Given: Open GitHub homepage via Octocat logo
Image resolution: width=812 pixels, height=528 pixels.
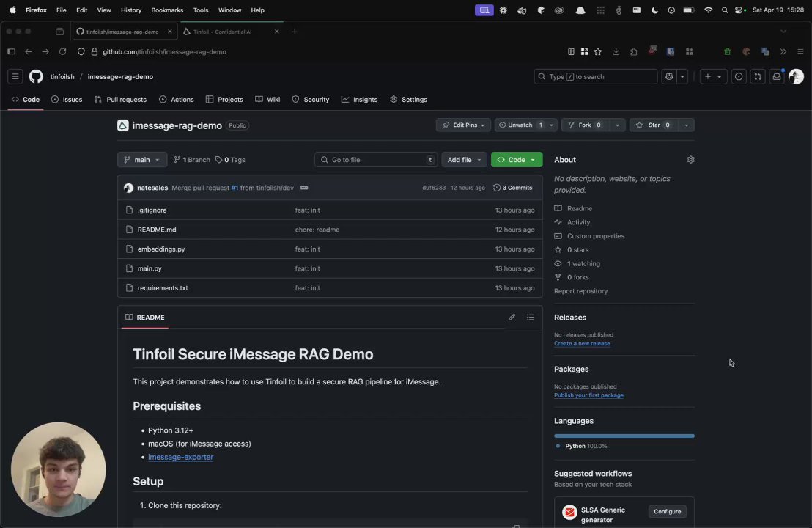Looking at the screenshot, I should tap(36, 77).
